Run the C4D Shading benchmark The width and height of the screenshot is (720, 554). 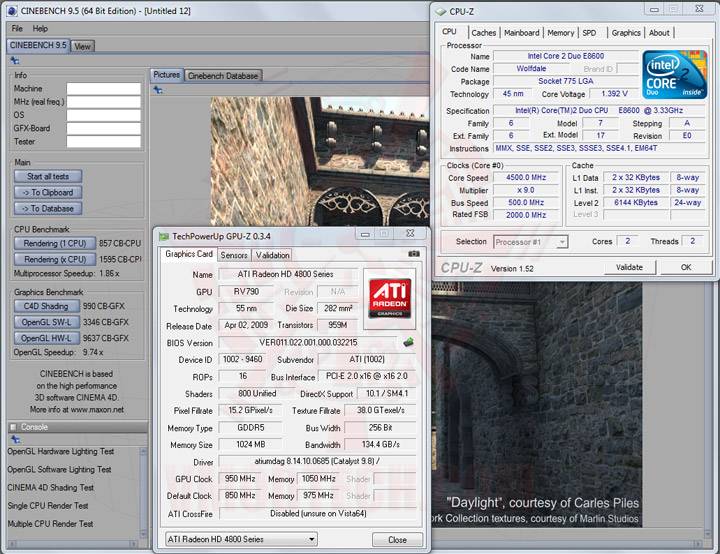click(46, 306)
